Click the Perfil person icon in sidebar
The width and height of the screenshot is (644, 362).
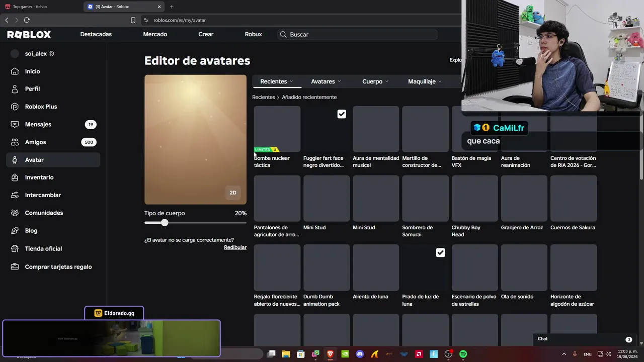[15, 89]
